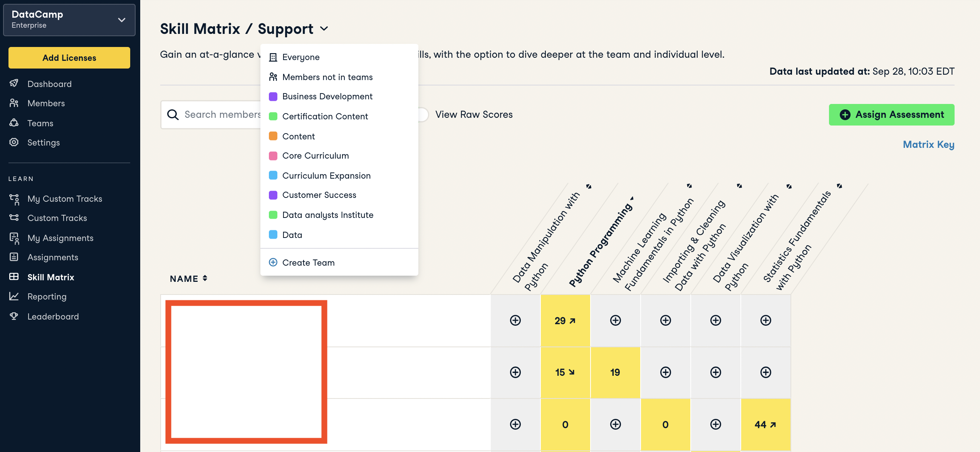Click the plus icon next to Create Team
The width and height of the screenshot is (980, 452).
tap(273, 262)
